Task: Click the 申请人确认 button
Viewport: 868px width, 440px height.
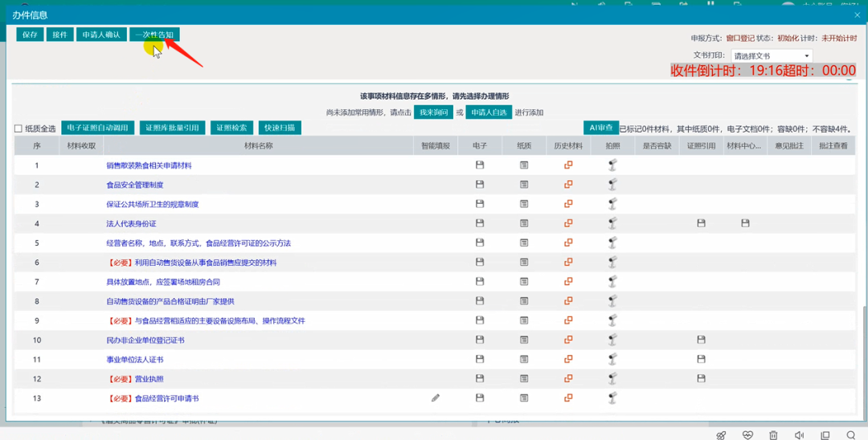Action: point(101,35)
